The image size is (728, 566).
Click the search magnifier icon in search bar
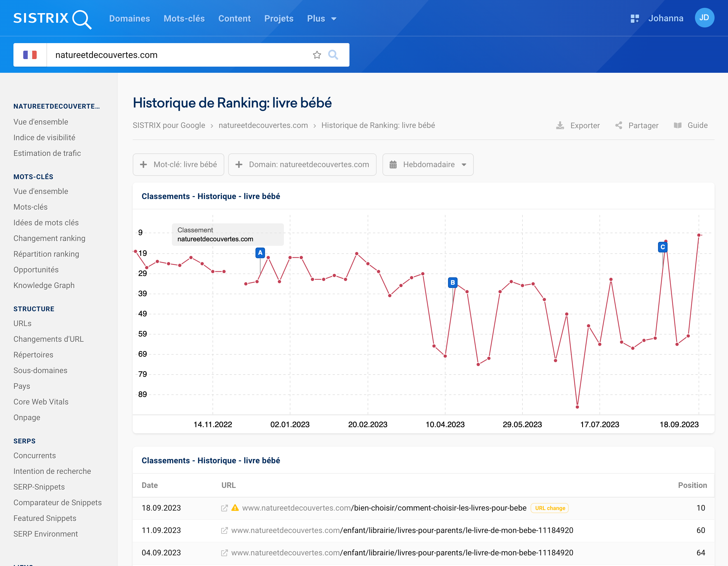pyautogui.click(x=333, y=55)
